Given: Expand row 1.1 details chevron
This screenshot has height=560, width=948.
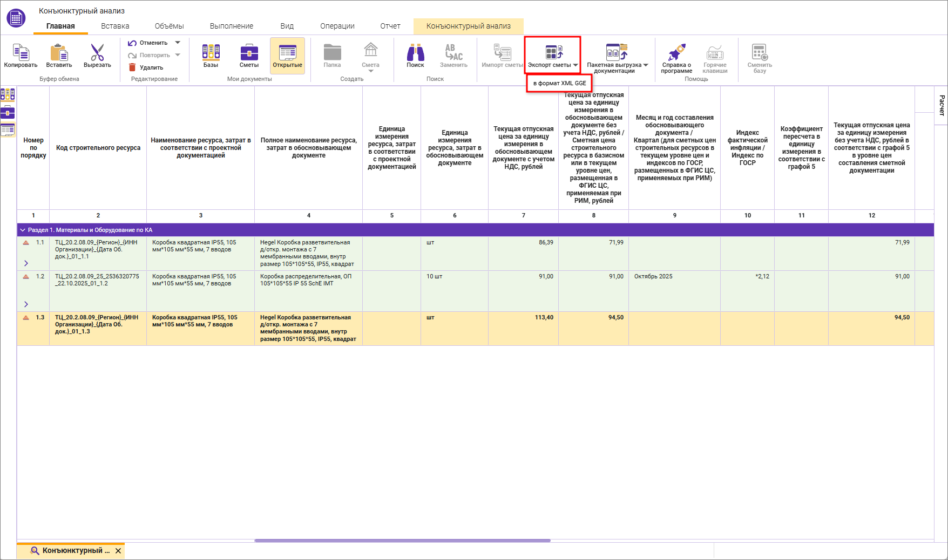Looking at the screenshot, I should [26, 263].
